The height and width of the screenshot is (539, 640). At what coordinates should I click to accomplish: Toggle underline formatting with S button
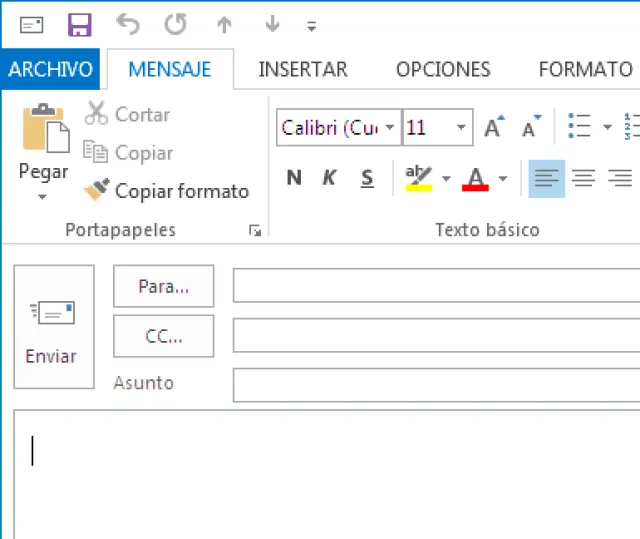point(367,179)
